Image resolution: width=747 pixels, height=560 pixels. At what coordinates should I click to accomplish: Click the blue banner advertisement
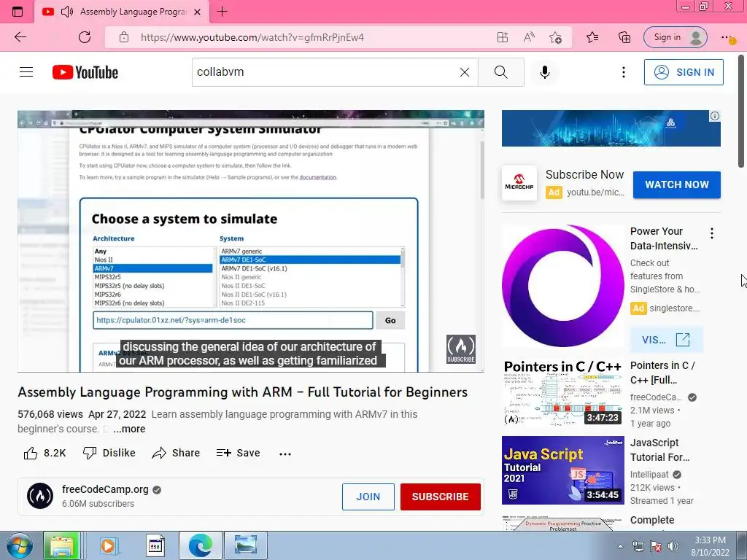coord(611,128)
